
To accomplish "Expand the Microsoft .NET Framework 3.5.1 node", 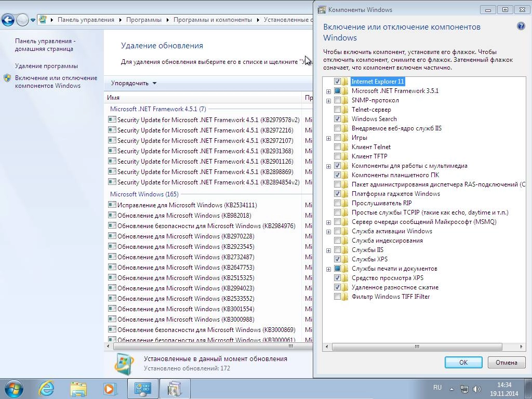I will tap(328, 91).
